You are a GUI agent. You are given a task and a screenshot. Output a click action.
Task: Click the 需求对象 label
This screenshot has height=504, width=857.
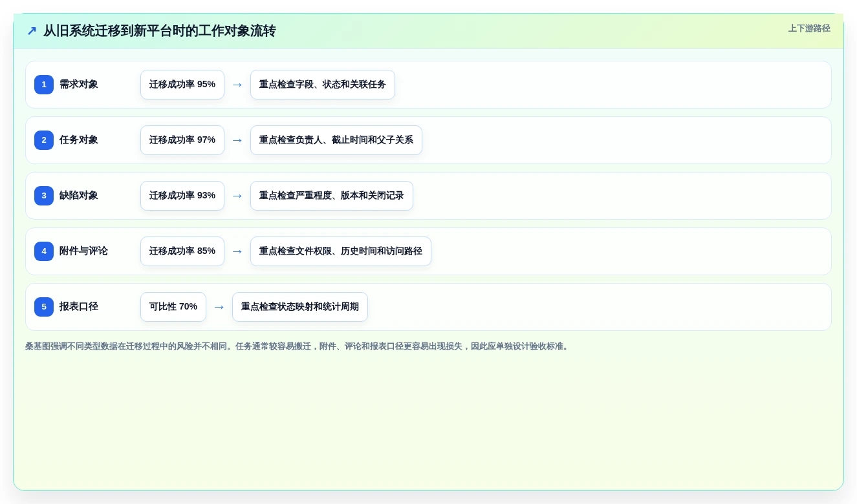[x=79, y=85]
